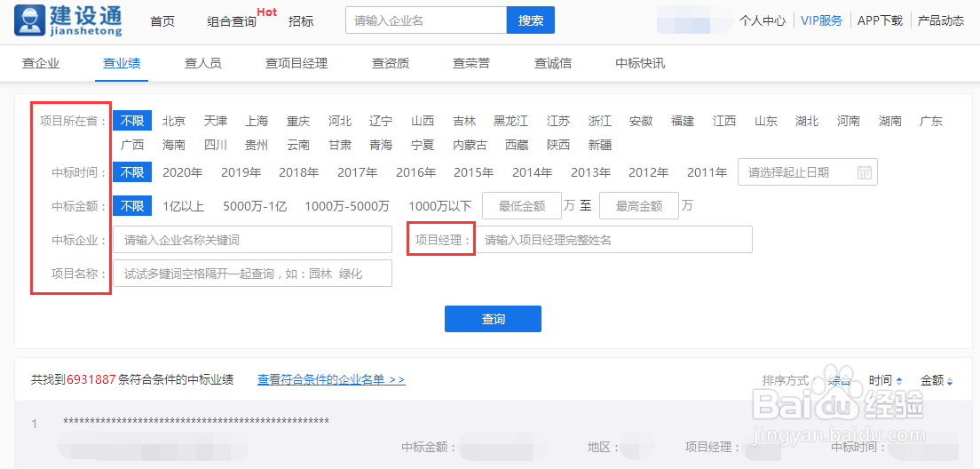Open 招标 in top navigation
980x469 pixels.
tap(301, 20)
